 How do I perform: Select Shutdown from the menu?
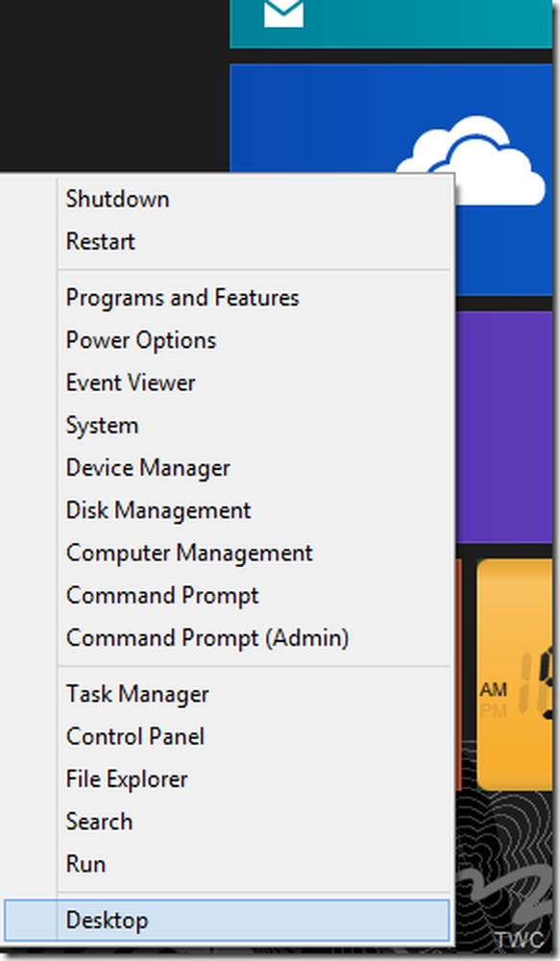point(117,199)
